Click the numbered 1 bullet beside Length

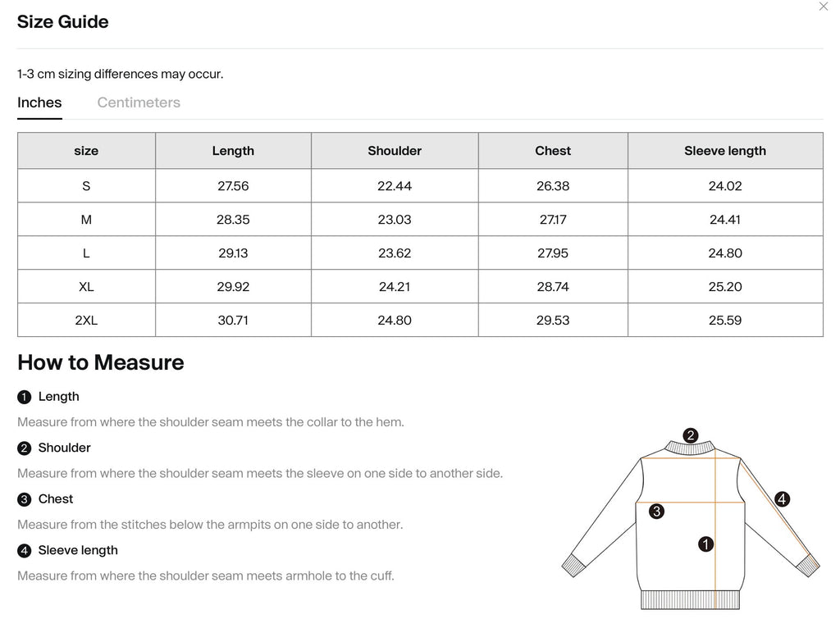pyautogui.click(x=24, y=398)
